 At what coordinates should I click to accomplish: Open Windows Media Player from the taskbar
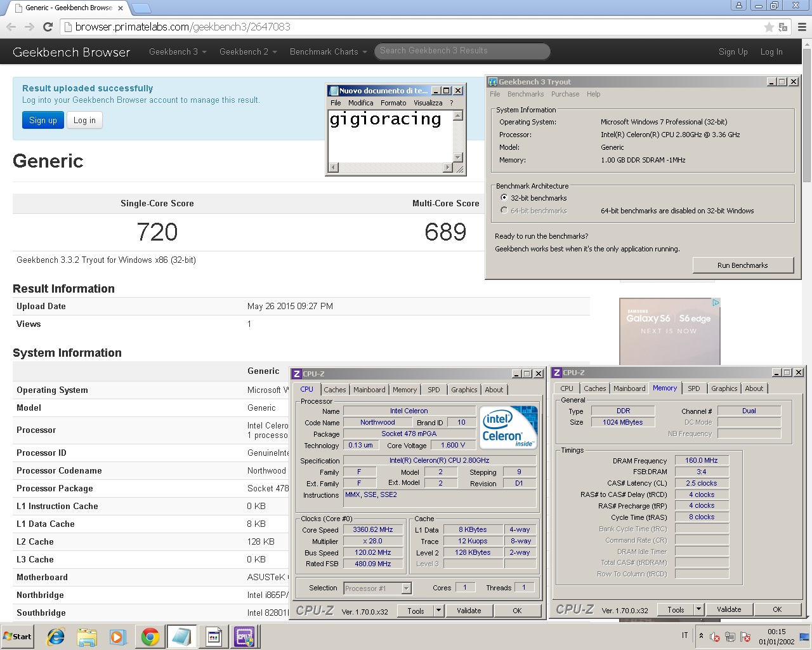click(118, 637)
